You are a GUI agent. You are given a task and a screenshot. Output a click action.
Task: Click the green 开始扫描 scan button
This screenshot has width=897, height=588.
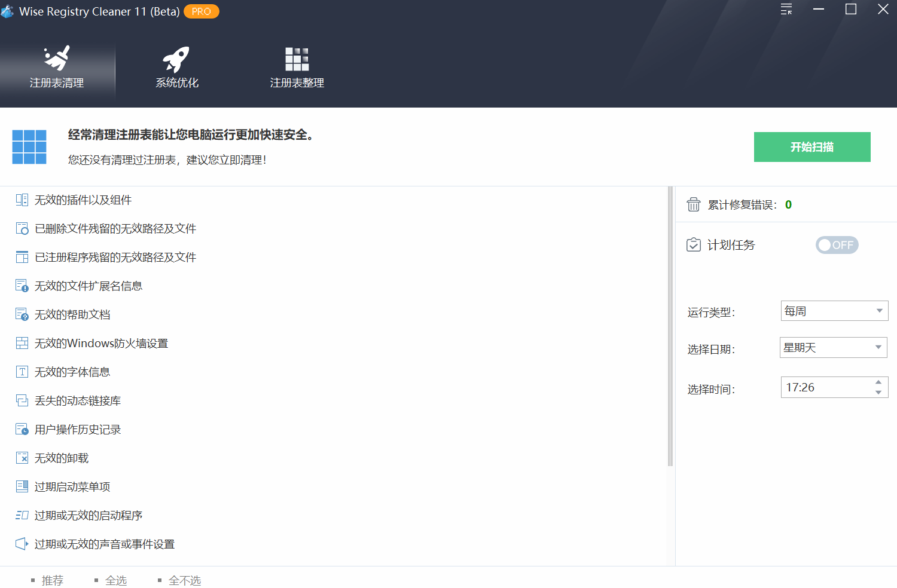[x=811, y=146]
